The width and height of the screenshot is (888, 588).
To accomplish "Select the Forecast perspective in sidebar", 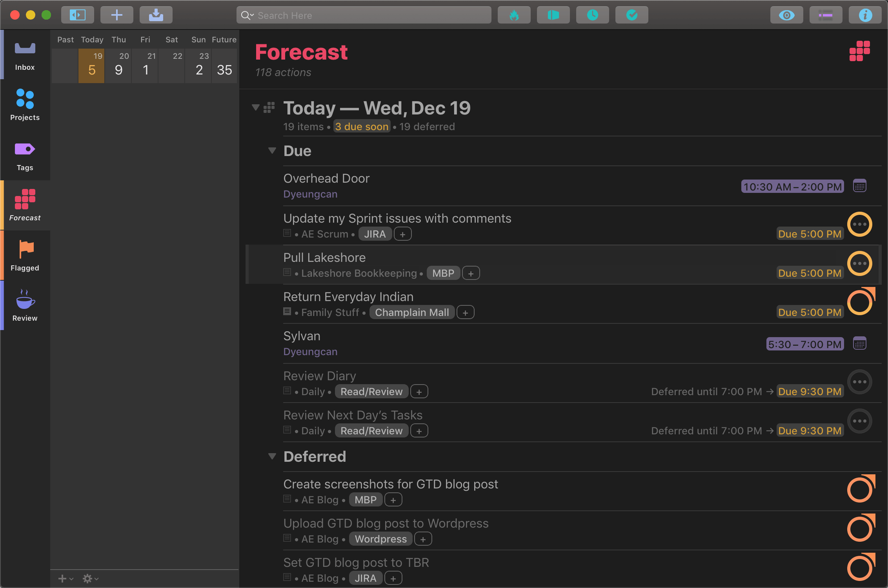I will click(x=25, y=205).
